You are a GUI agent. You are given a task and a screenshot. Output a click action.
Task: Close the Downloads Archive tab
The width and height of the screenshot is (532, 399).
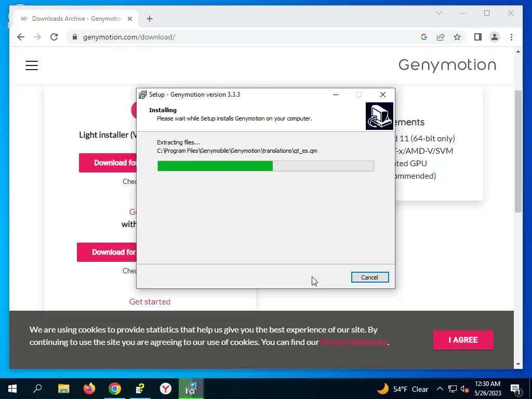[130, 19]
